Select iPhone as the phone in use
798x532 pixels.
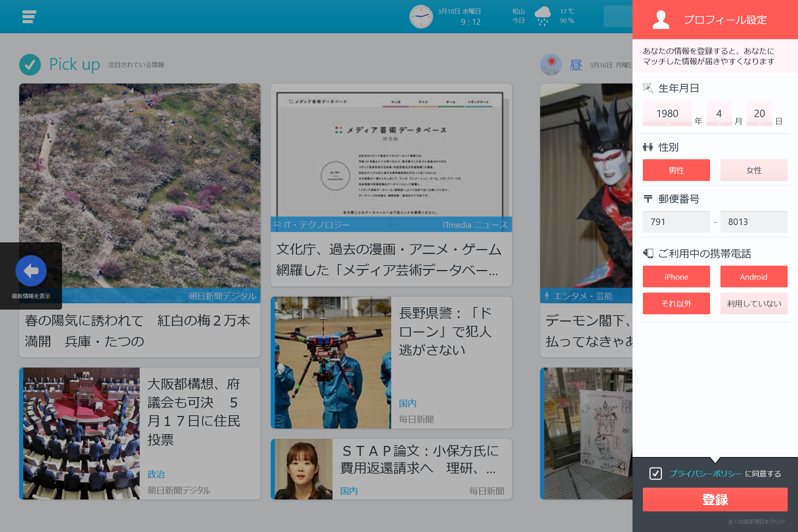[x=676, y=276]
